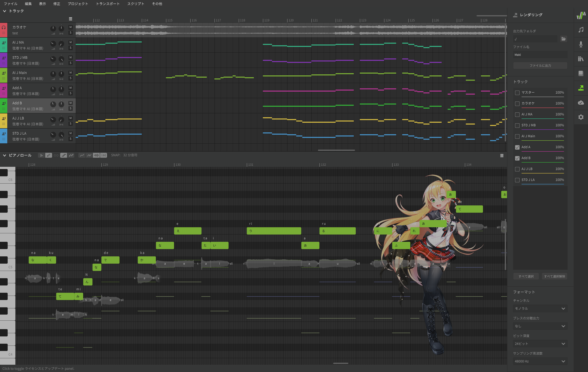The width and height of the screenshot is (588, 372).
Task: Toggle pitch curve display icon
Action: [71, 155]
